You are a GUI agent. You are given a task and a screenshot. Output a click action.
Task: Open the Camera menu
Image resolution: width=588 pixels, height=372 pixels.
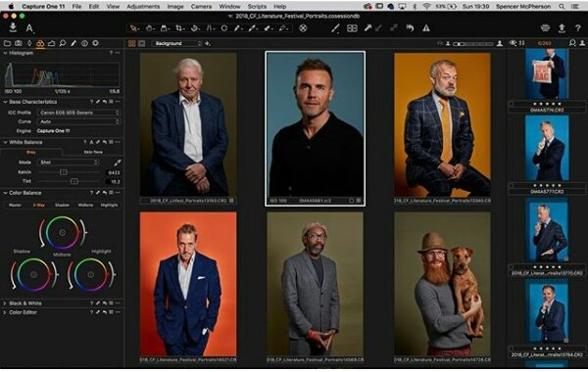[201, 7]
